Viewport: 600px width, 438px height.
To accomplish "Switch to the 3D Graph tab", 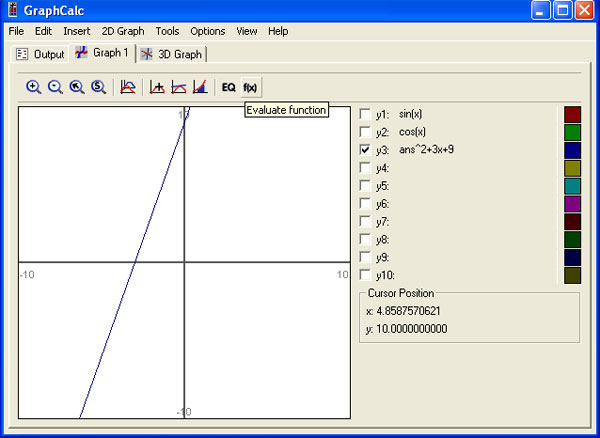I will [x=171, y=54].
